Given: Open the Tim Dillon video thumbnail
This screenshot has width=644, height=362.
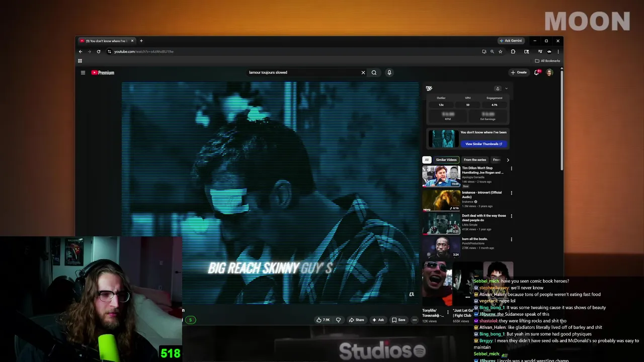Looking at the screenshot, I should (441, 176).
